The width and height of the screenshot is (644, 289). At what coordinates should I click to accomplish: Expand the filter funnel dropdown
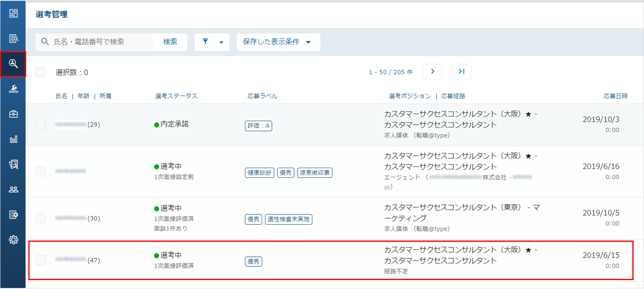[212, 42]
